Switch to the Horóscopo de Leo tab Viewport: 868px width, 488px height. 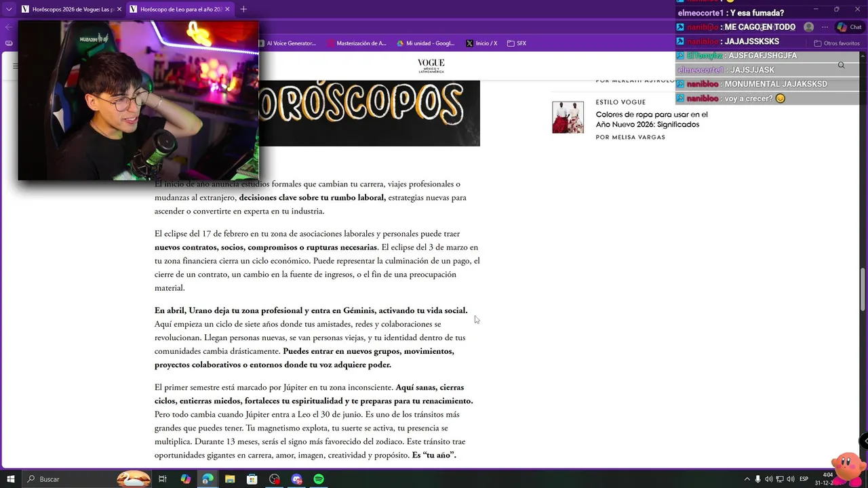click(x=180, y=9)
